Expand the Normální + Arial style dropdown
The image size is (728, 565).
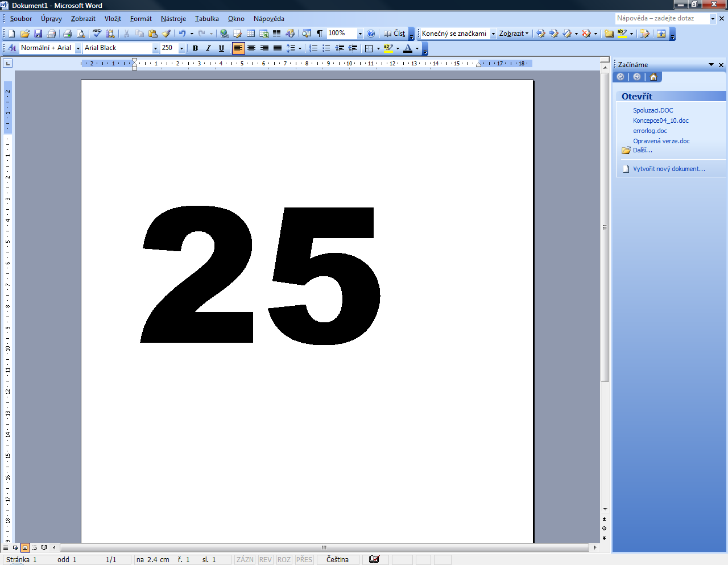78,49
